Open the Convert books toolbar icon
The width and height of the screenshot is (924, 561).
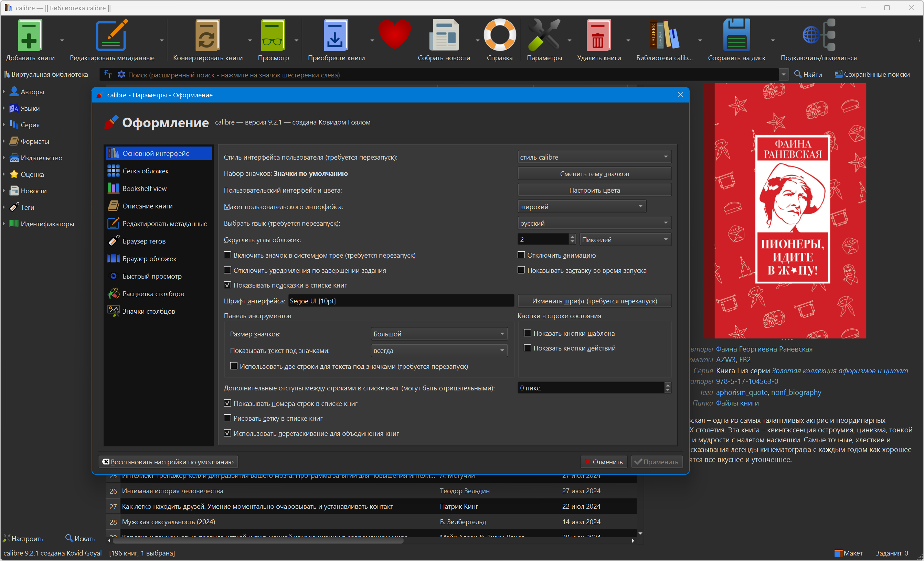click(207, 35)
